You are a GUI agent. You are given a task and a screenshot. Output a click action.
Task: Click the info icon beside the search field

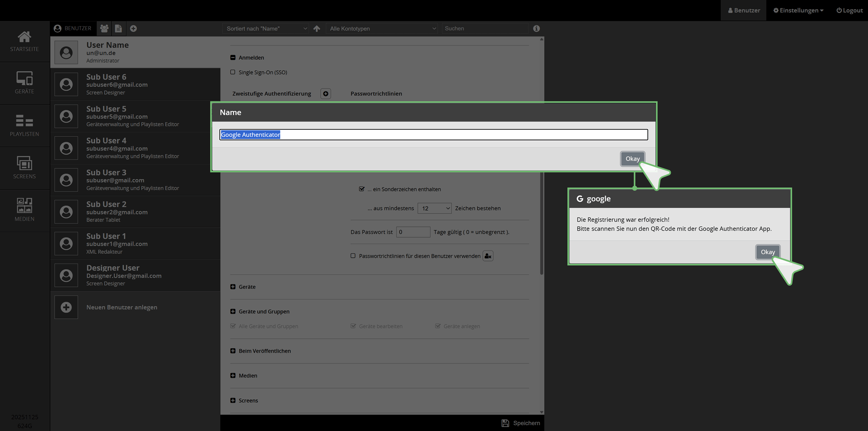537,28
